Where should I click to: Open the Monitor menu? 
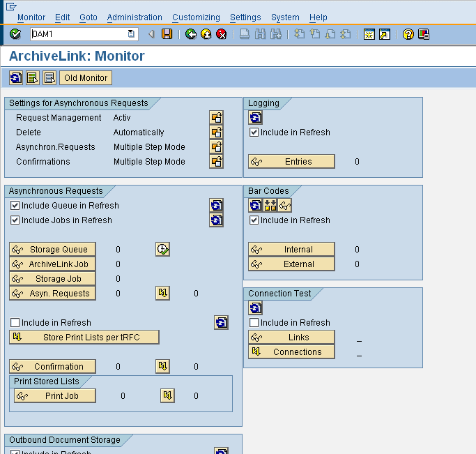pyautogui.click(x=31, y=17)
